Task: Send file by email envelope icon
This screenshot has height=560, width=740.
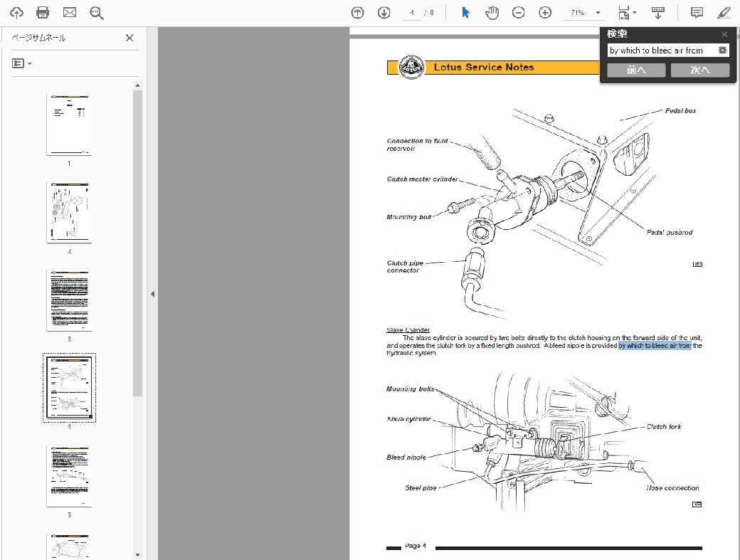Action: pos(70,13)
